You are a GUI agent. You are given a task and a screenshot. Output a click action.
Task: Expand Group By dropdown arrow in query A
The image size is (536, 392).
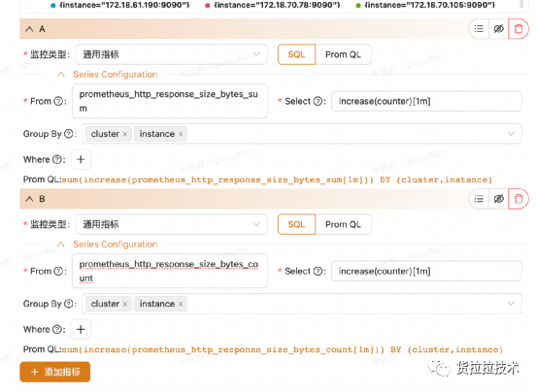pos(511,134)
